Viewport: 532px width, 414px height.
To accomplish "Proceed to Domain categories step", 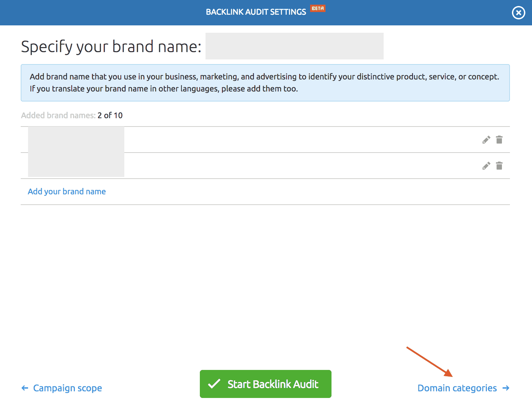I will [x=457, y=388].
